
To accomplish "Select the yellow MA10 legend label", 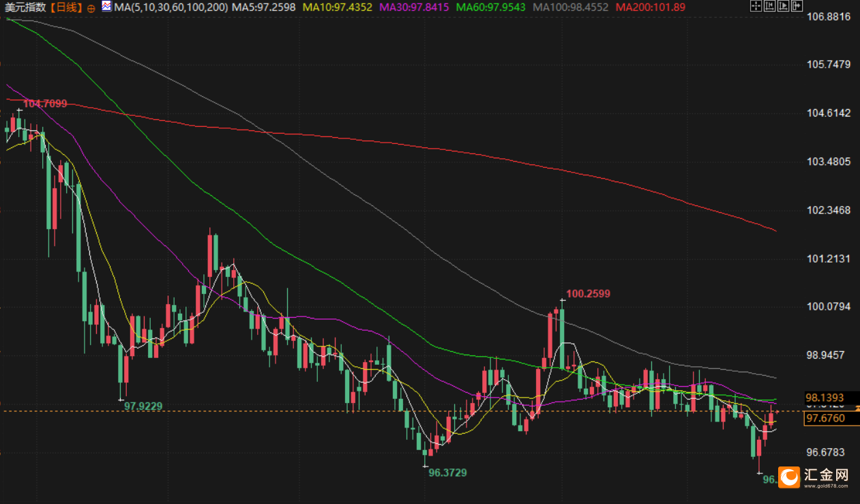I will point(337,8).
